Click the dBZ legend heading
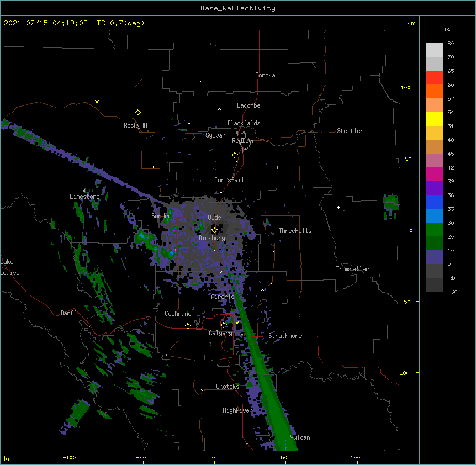This screenshot has width=476, height=465. [447, 30]
